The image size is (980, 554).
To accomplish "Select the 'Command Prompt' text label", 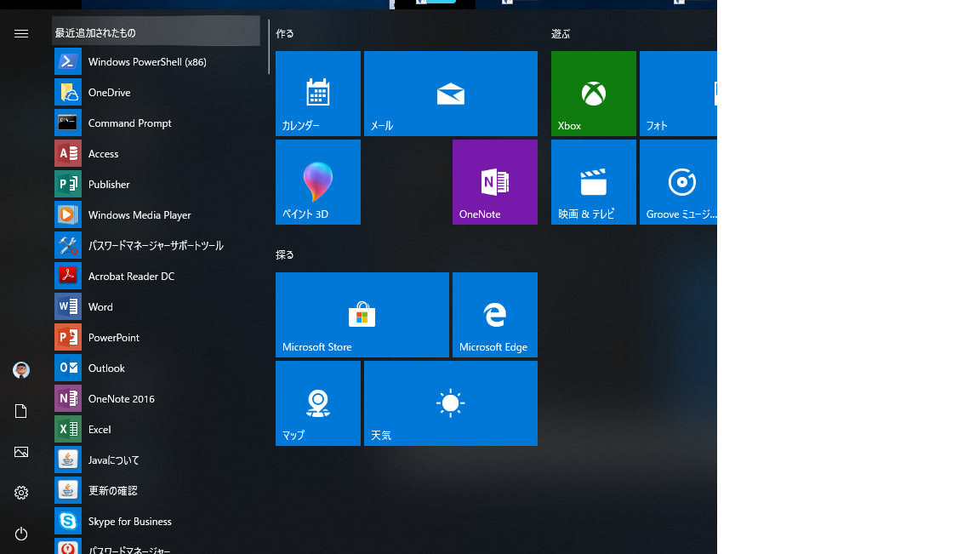I will click(x=130, y=123).
